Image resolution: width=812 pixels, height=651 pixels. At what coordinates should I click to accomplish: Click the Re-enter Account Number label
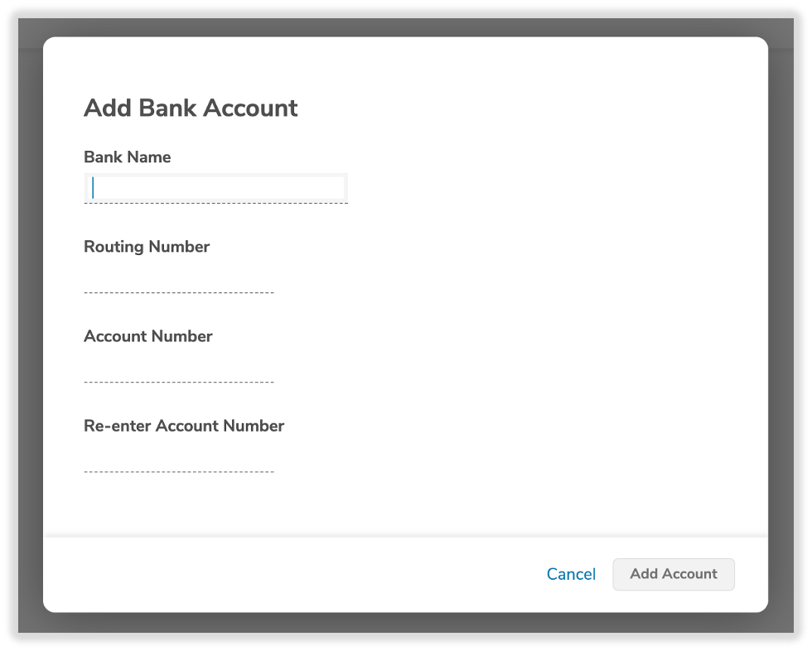tap(183, 426)
